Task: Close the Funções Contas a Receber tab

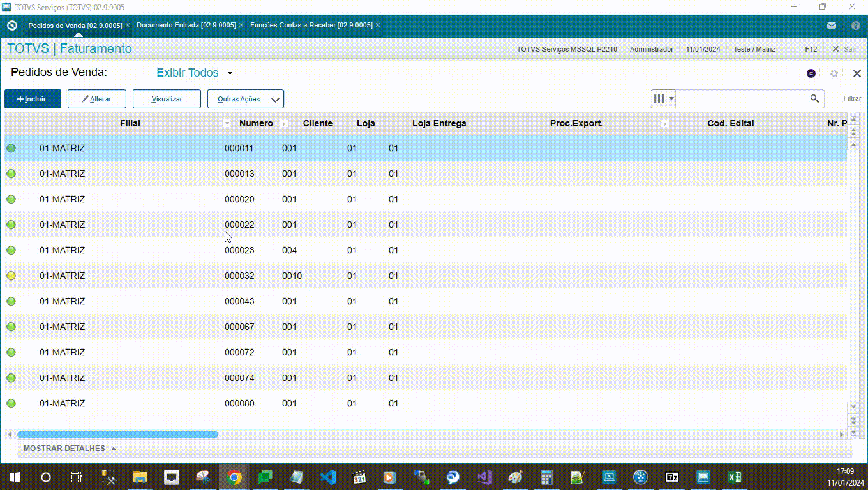Action: coord(378,25)
